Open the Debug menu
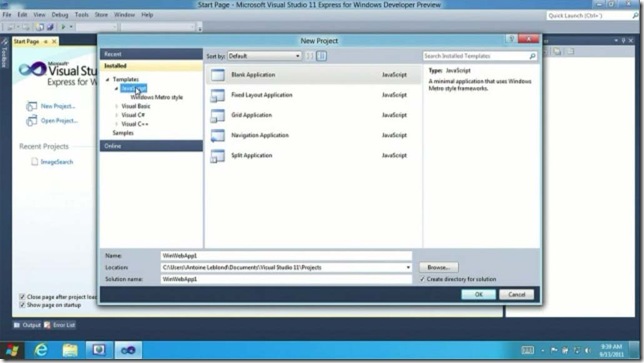This screenshot has height=363, width=644. (60, 15)
